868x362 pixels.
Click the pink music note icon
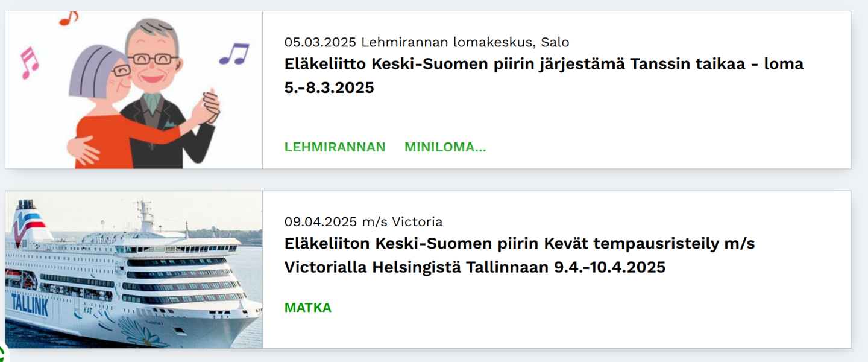pyautogui.click(x=29, y=63)
